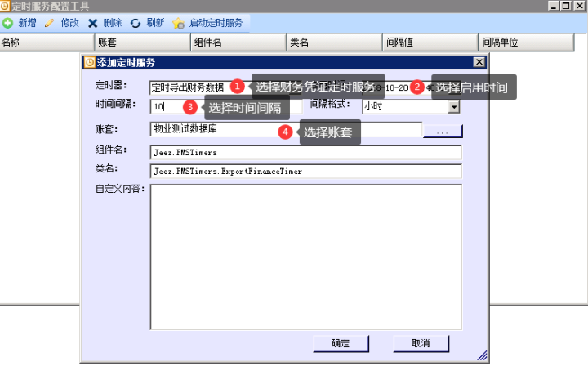Click the clock icon in 添加定时服务 title
Screen dimensions: 588x366
click(x=90, y=62)
